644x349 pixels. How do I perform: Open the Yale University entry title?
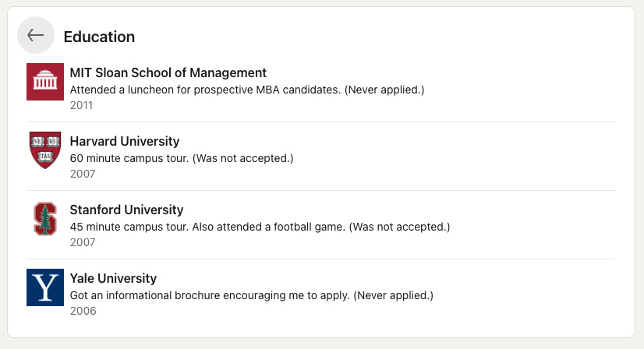coord(113,278)
